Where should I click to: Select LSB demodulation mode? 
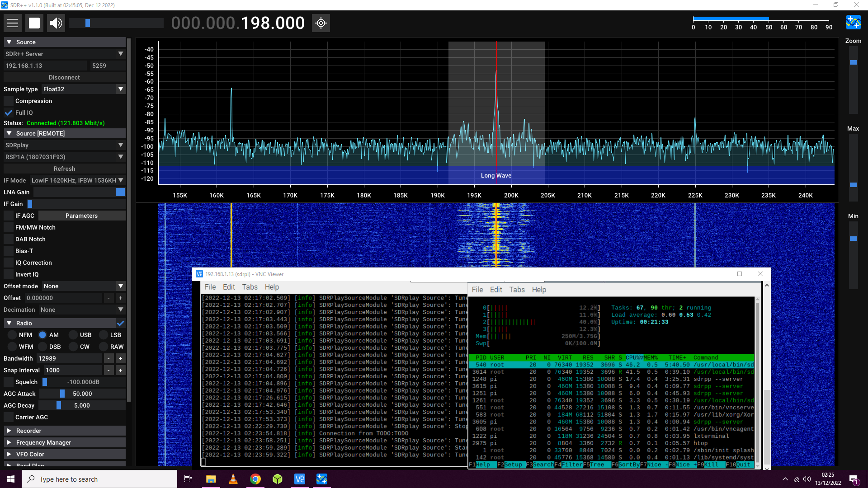[104, 335]
